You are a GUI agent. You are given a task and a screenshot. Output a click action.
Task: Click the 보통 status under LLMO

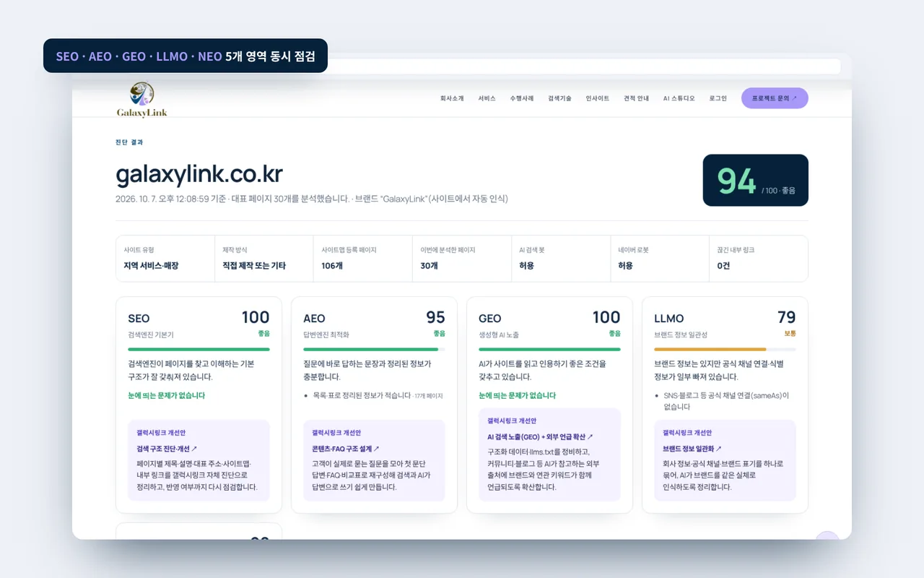790,334
